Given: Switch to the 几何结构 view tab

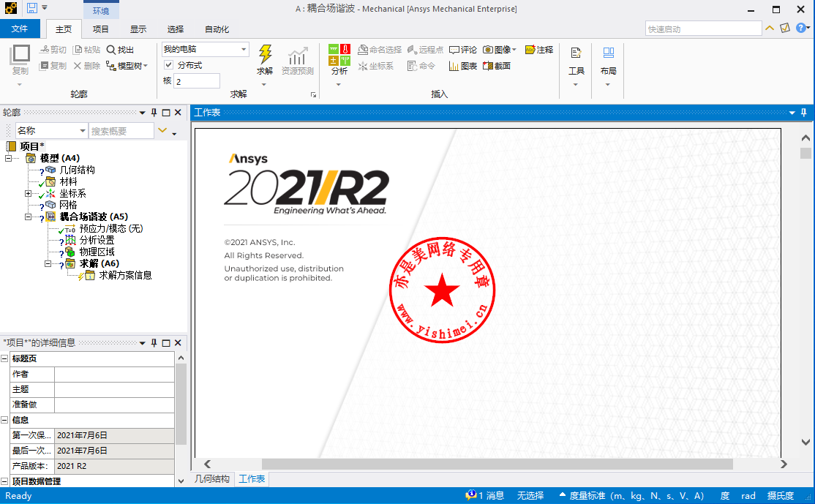Looking at the screenshot, I should [212, 478].
